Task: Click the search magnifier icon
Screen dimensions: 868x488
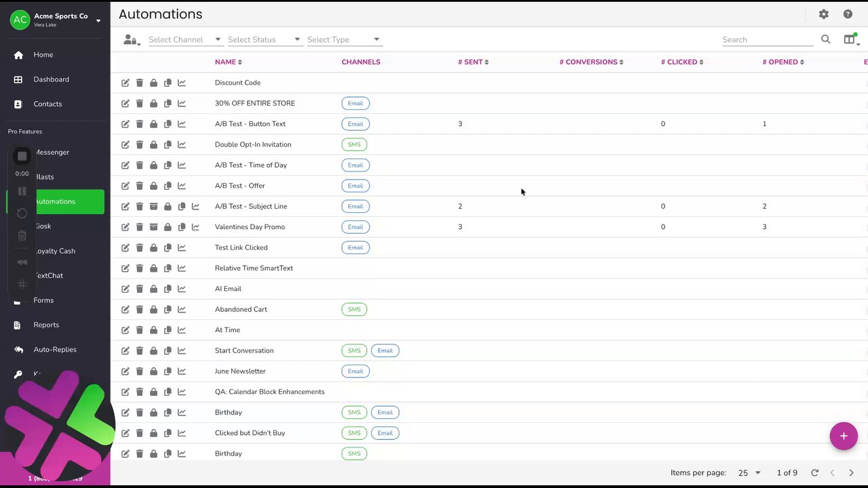Action: [825, 39]
